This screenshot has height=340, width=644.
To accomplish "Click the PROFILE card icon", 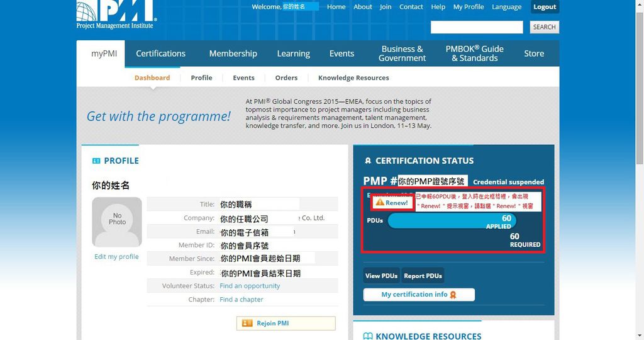I will pos(96,161).
